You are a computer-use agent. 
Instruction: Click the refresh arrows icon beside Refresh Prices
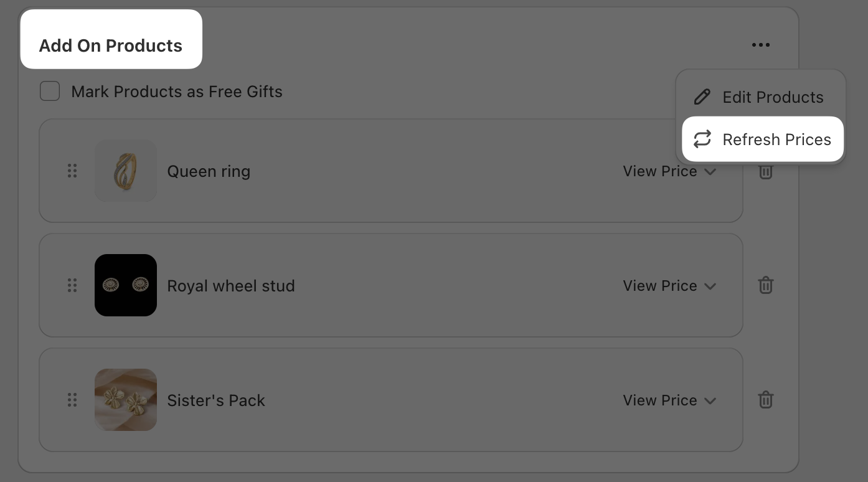702,139
